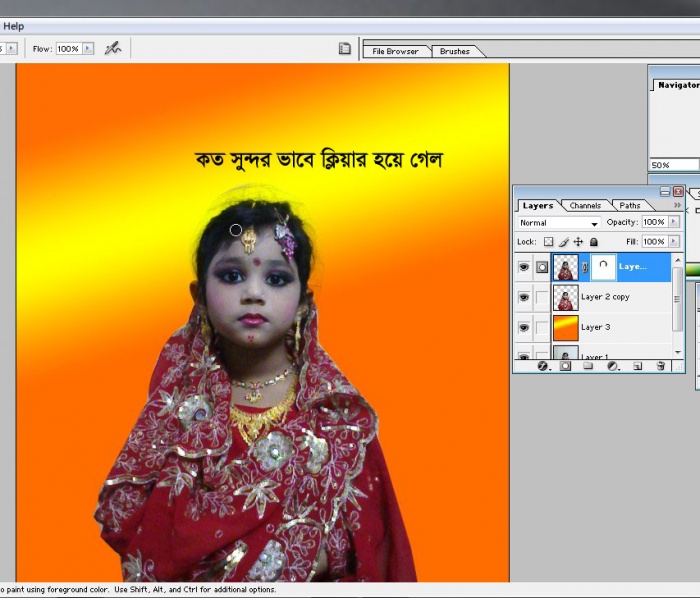Click the lock all padlock icon
Screen dimensions: 700x598
(x=594, y=242)
